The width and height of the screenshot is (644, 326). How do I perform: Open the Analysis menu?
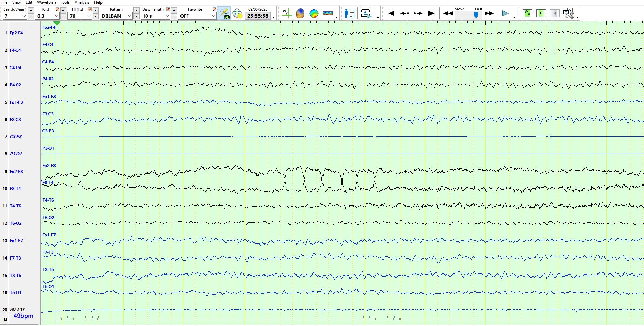[82, 2]
